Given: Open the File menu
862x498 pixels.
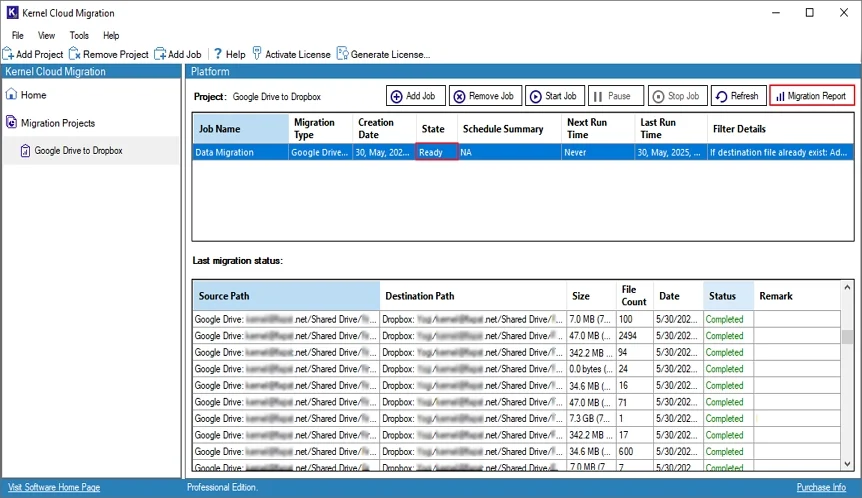Looking at the screenshot, I should (x=18, y=36).
